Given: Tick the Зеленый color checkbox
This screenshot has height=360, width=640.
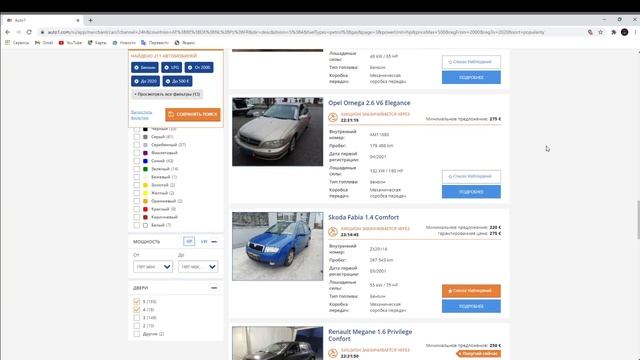Looking at the screenshot, I should coord(137,169).
